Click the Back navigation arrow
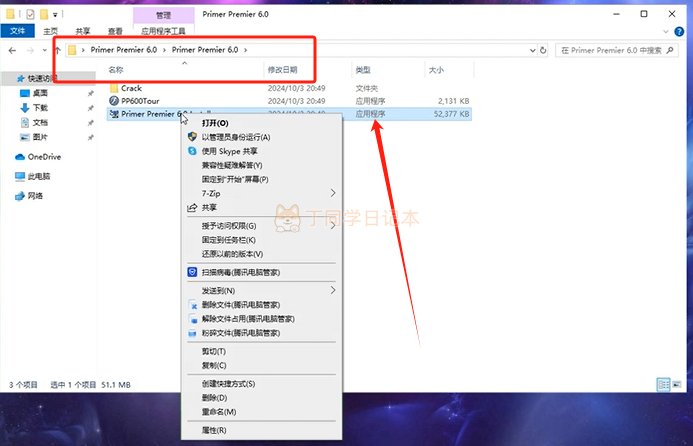Screen dimensions: 693x446 pyautogui.click(x=12, y=50)
